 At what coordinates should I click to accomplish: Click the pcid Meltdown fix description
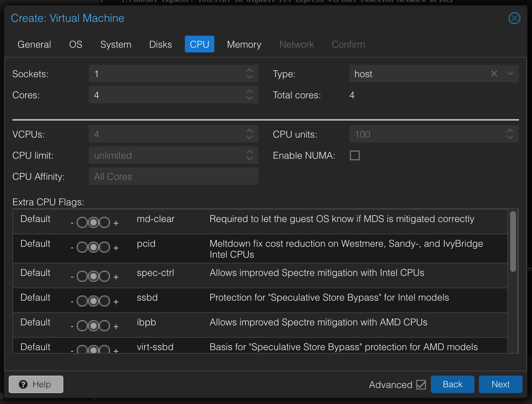[x=346, y=249]
